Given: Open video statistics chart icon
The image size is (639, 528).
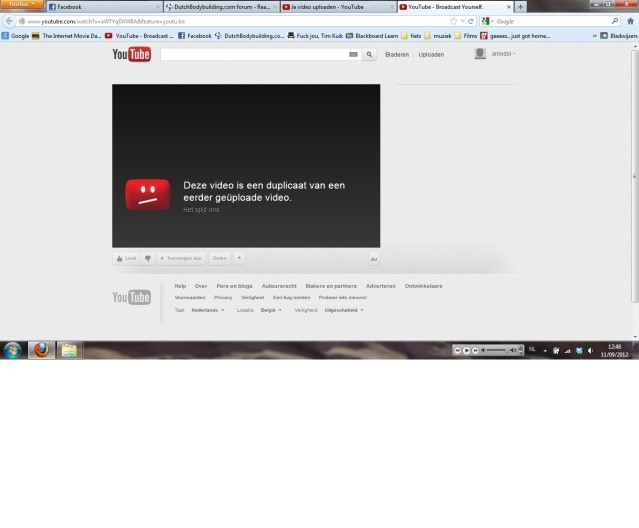Looking at the screenshot, I should [374, 258].
